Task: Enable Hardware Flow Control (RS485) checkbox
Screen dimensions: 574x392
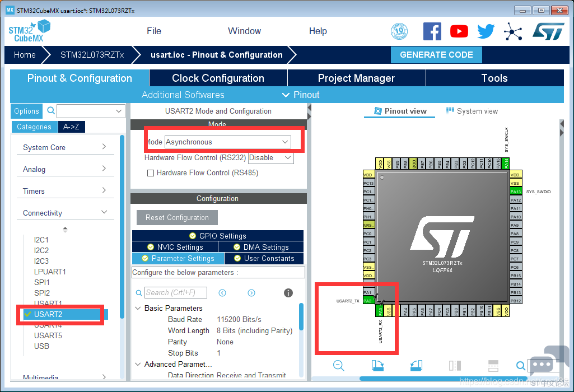Action: pyautogui.click(x=151, y=172)
